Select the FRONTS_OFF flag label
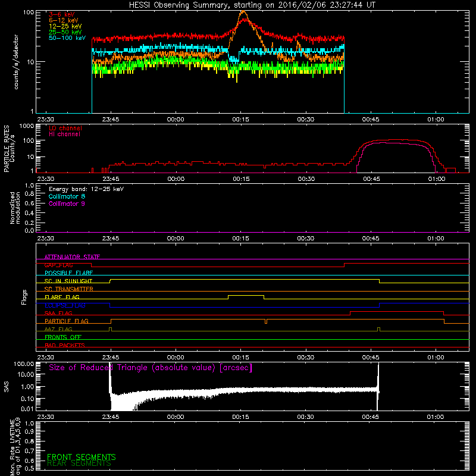Image resolution: width=476 pixels, height=476 pixels. [63, 337]
